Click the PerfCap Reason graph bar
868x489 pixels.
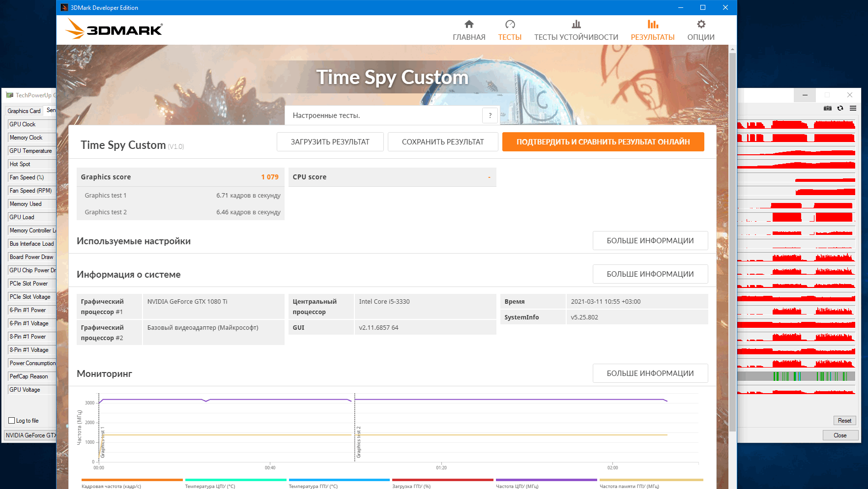coord(796,376)
